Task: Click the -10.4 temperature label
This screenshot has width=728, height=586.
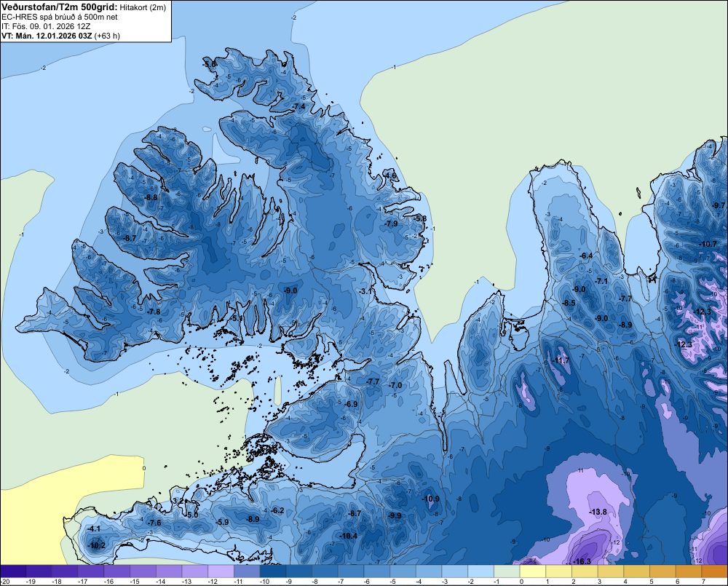Action: point(348,536)
